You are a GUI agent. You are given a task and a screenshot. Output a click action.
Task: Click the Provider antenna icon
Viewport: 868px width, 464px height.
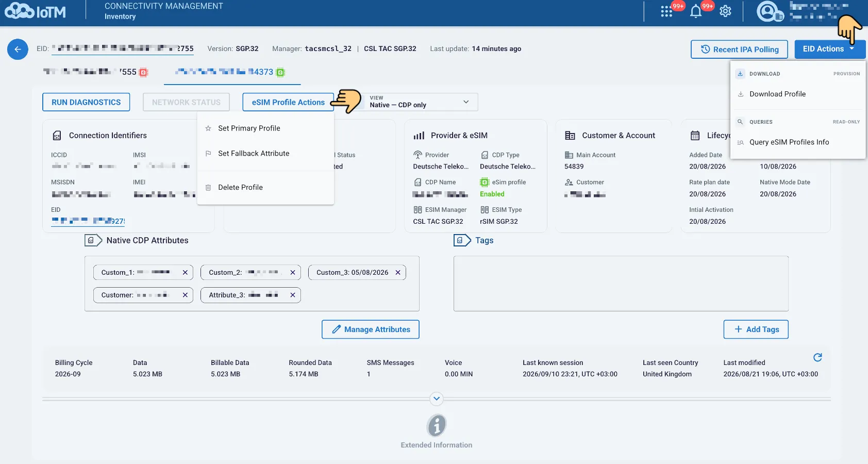(418, 155)
